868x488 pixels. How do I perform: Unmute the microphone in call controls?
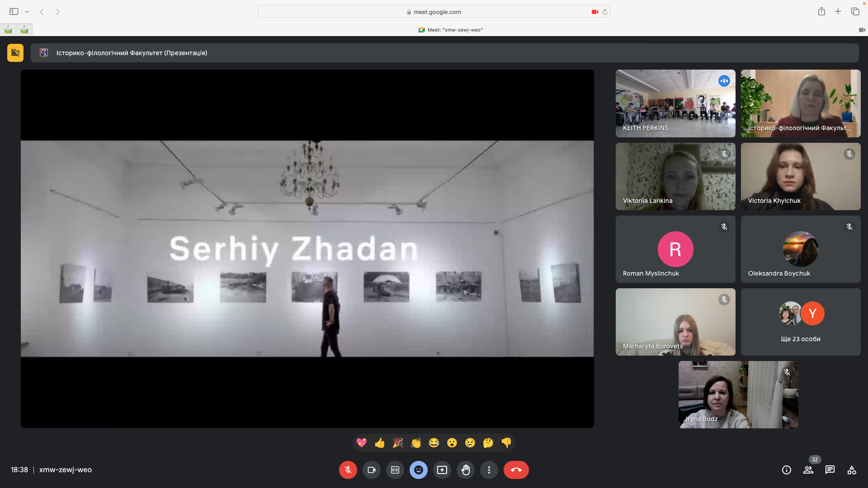pos(348,470)
